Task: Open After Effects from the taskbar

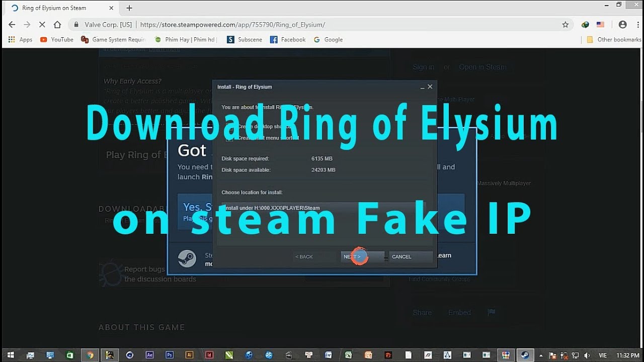Action: [x=149, y=355]
